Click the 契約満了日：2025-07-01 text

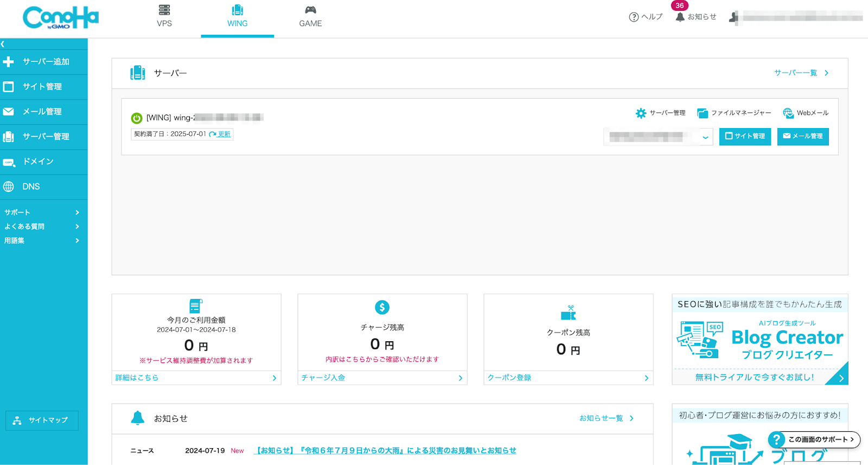tap(170, 134)
